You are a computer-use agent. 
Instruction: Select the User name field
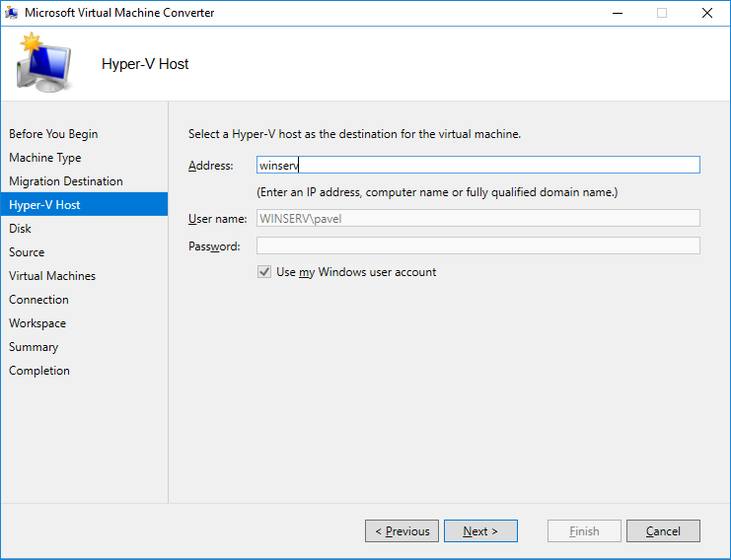[x=477, y=219]
